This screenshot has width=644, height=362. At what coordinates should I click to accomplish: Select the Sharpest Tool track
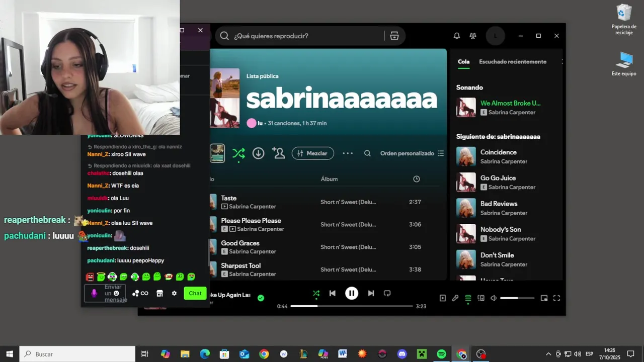coord(326,269)
